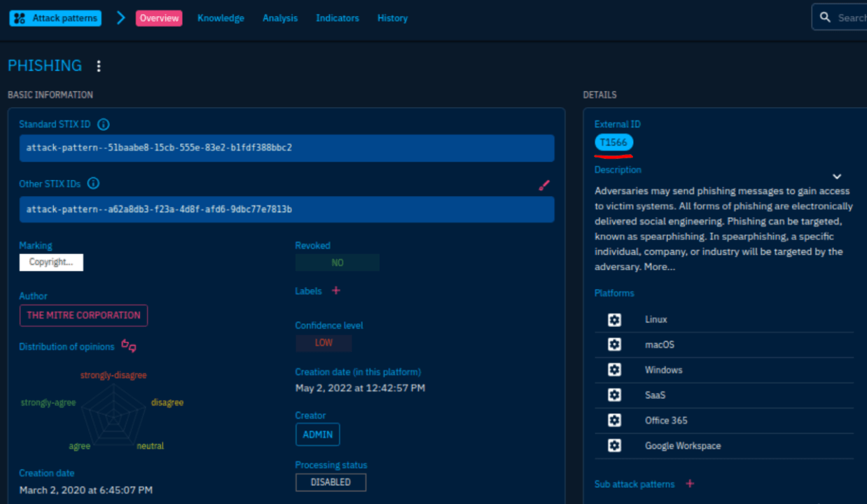Click the pencil edit icon for Other STIX IDs
Viewport: 867px width, 504px height.
click(x=544, y=185)
